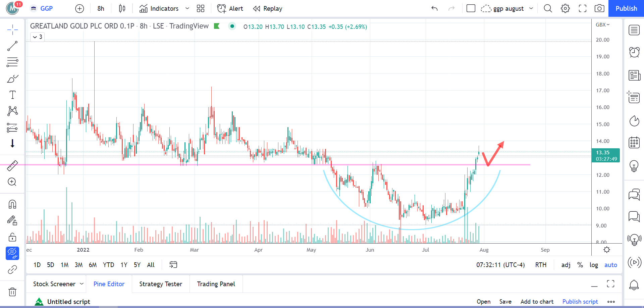Open the select layout square icon
644x308 pixels.
coord(471,8)
